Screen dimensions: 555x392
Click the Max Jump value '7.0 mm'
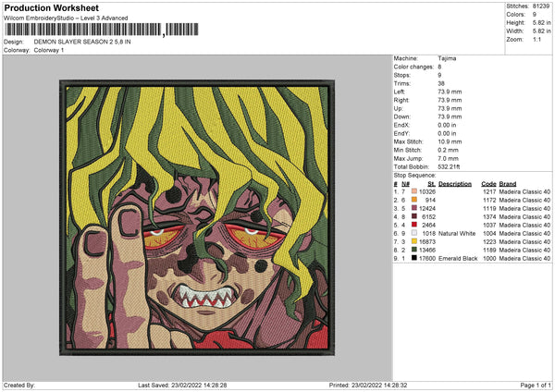(448, 158)
